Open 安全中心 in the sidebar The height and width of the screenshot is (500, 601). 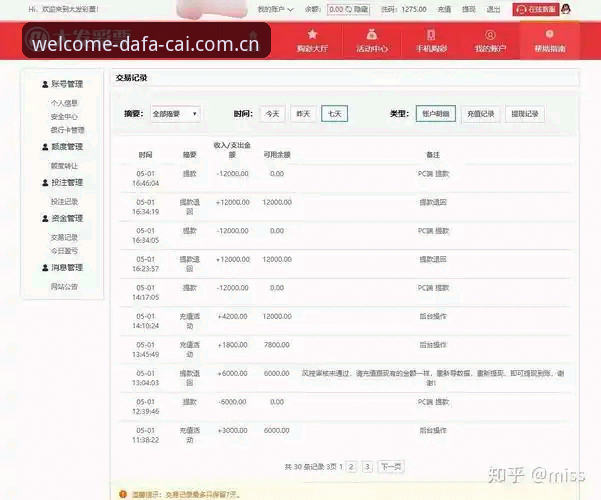tap(64, 117)
